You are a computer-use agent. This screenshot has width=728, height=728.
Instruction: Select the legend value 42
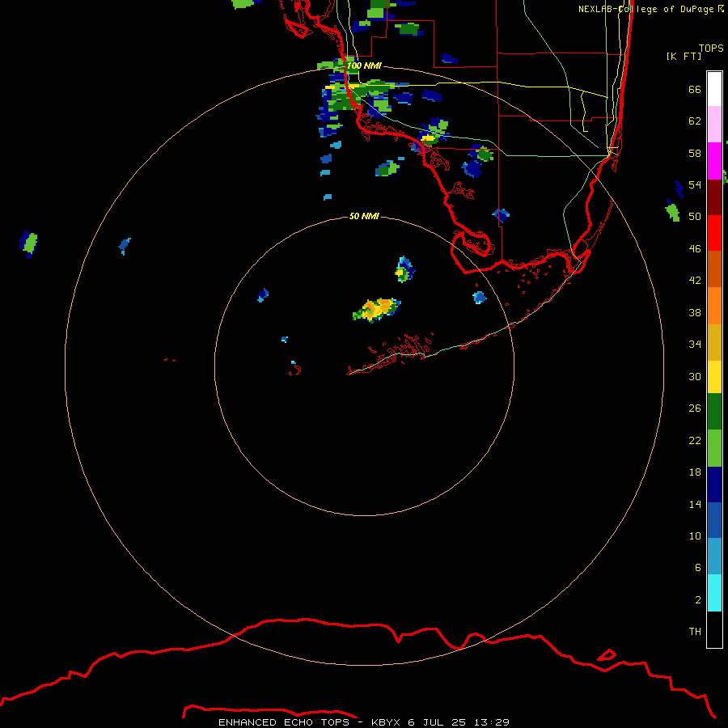[695, 281]
